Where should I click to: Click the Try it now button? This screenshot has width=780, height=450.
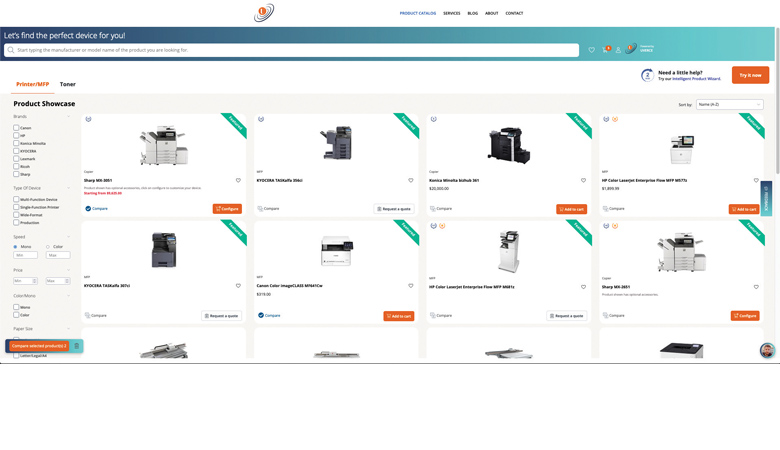[x=750, y=75]
